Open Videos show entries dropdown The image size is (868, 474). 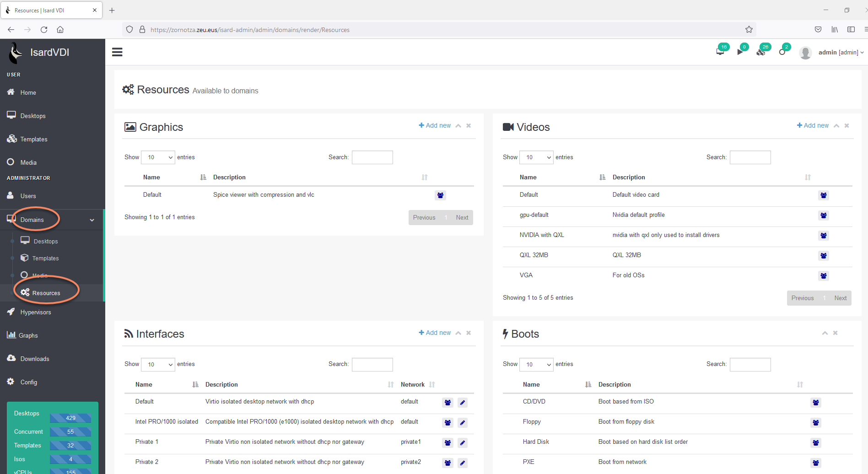536,157
